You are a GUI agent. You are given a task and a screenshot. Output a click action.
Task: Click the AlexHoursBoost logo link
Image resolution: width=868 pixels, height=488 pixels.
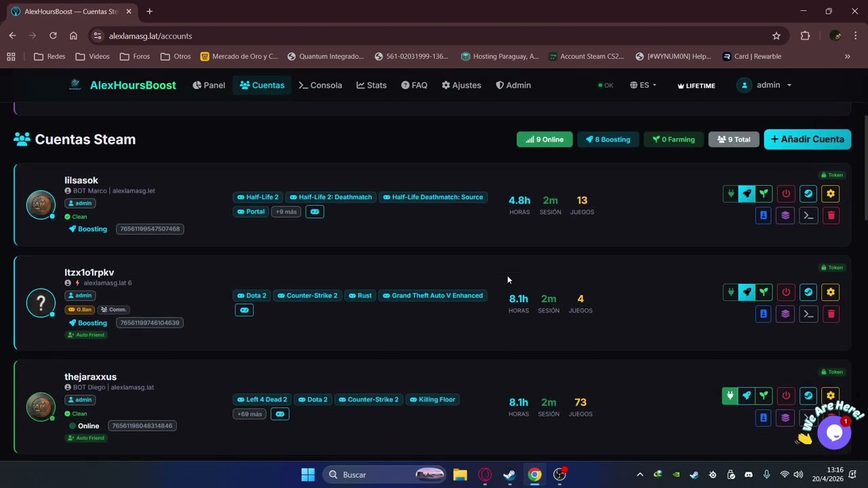tap(122, 85)
